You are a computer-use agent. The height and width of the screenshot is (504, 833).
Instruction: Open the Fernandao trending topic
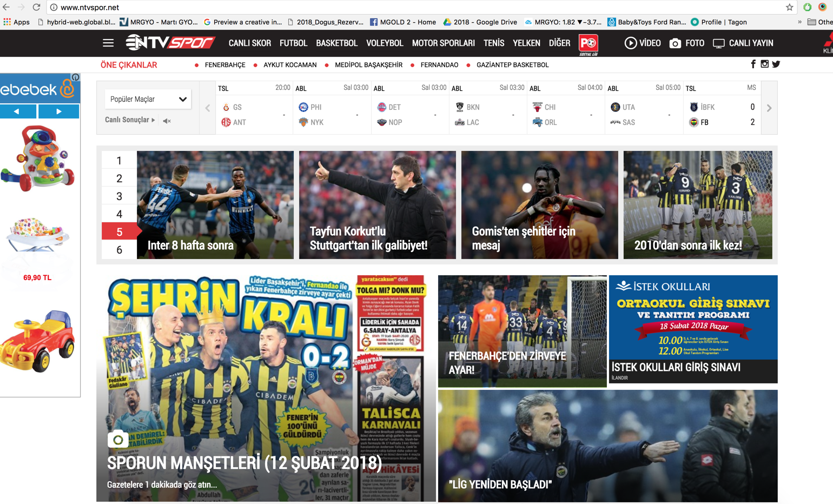[x=439, y=65]
